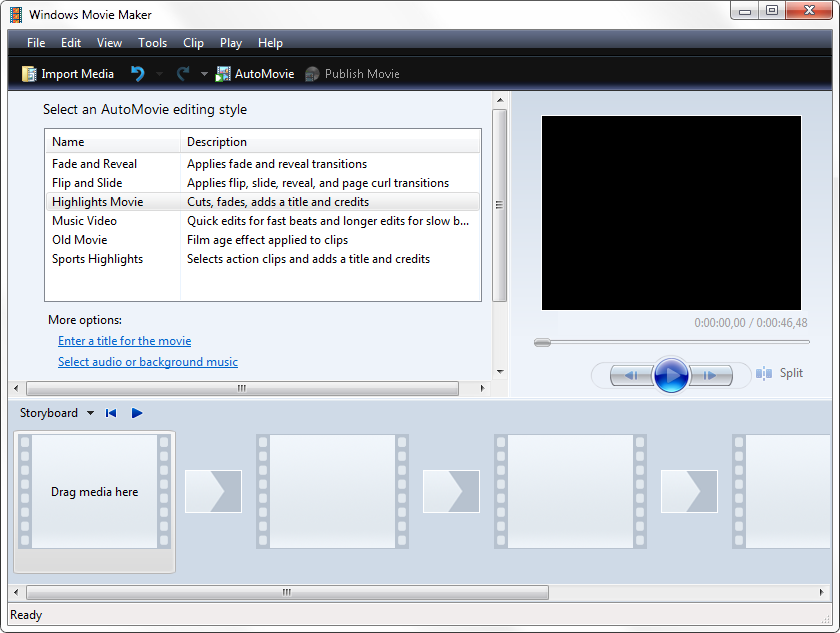Select the third empty storyboard clip cell
Image resolution: width=840 pixels, height=633 pixels.
tap(570, 492)
